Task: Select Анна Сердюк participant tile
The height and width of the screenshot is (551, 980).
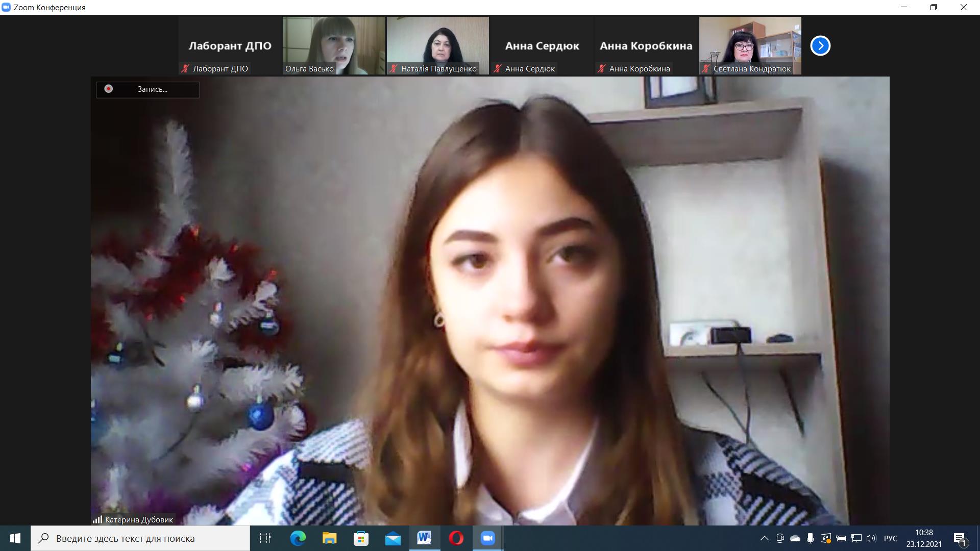Action: click(542, 46)
